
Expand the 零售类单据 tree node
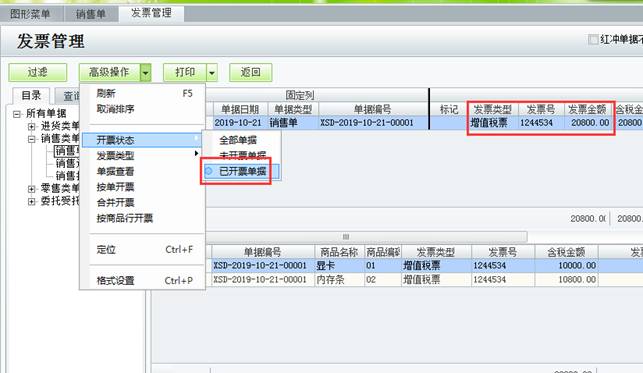click(x=32, y=189)
